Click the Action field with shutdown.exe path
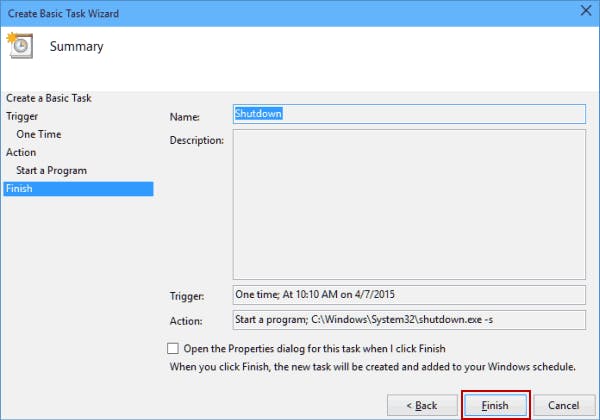The width and height of the screenshot is (600, 420). pyautogui.click(x=408, y=321)
